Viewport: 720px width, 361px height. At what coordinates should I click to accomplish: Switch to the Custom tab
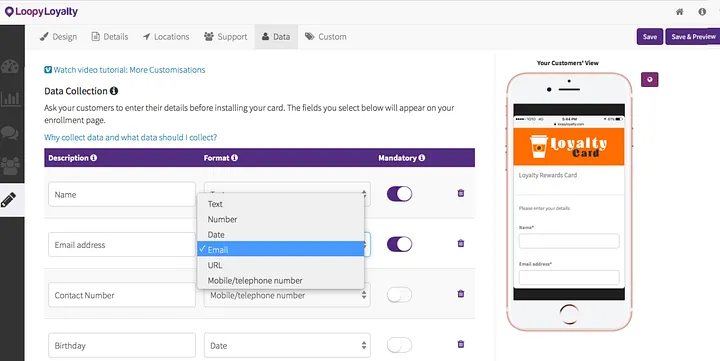(x=326, y=37)
